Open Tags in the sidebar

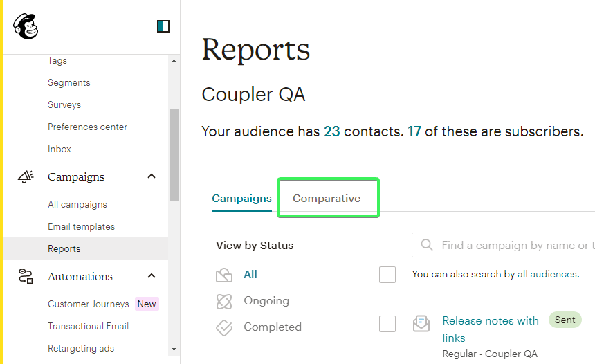tap(57, 61)
